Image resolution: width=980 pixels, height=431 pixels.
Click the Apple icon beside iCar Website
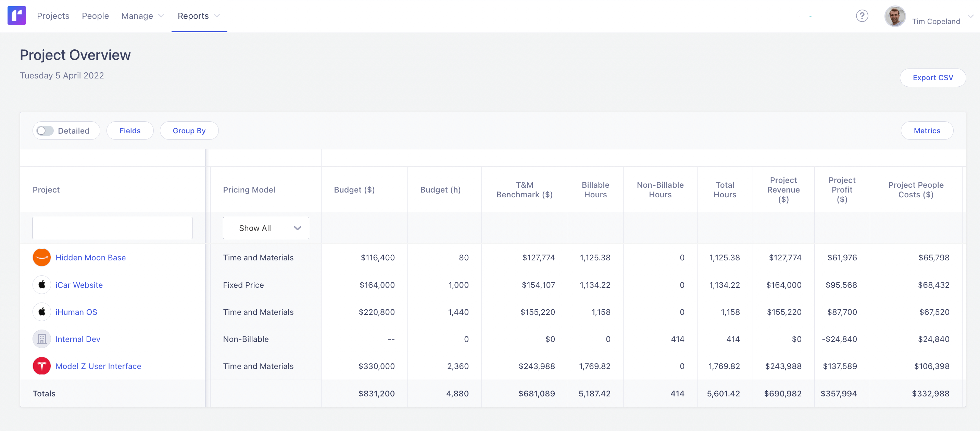point(42,284)
